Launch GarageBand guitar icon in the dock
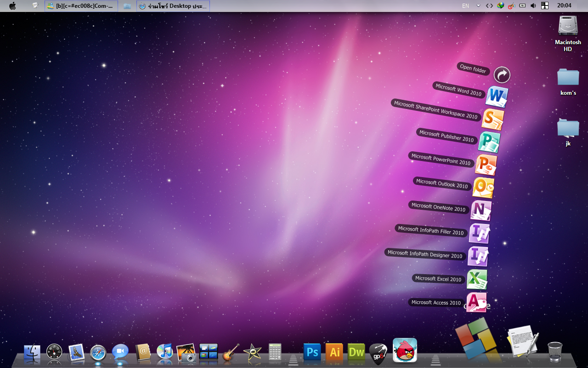The width and height of the screenshot is (588, 368). (x=231, y=353)
